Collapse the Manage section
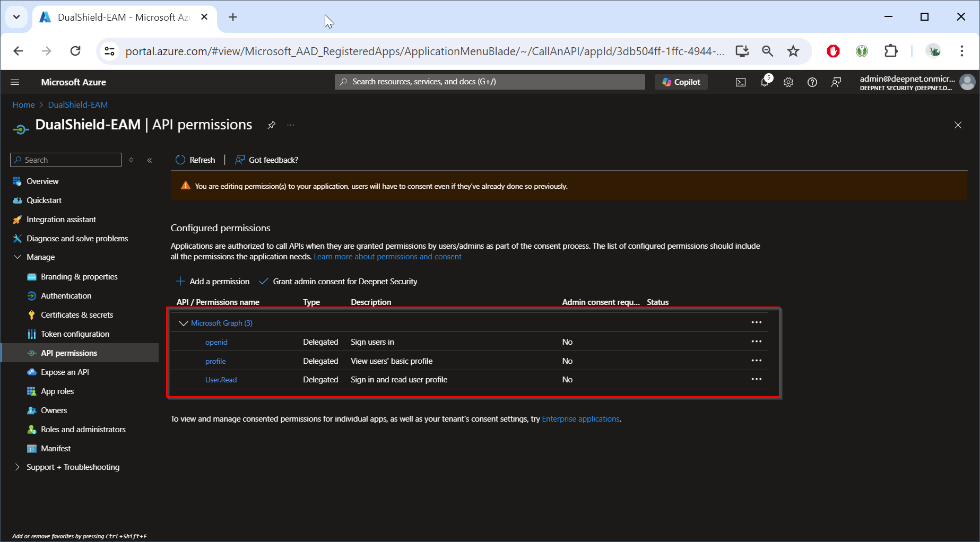Screen dimensions: 980x542 click(x=17, y=257)
